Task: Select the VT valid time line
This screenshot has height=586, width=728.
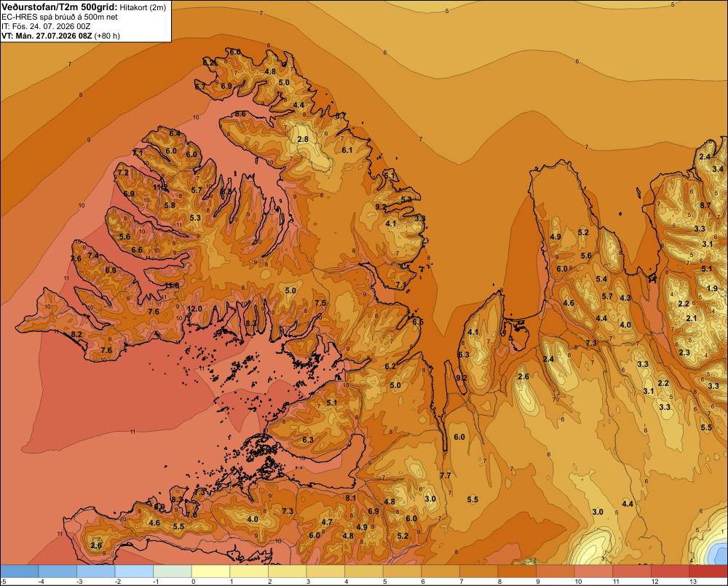Action: pos(60,36)
